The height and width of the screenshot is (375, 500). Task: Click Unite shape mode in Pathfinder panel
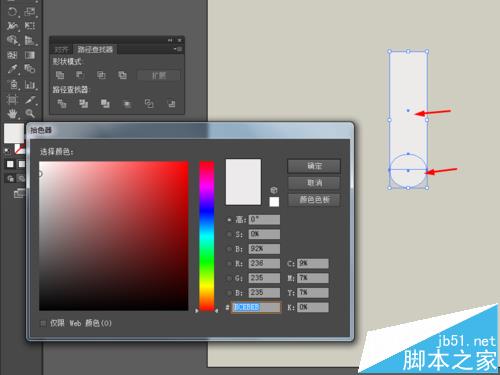(60, 75)
